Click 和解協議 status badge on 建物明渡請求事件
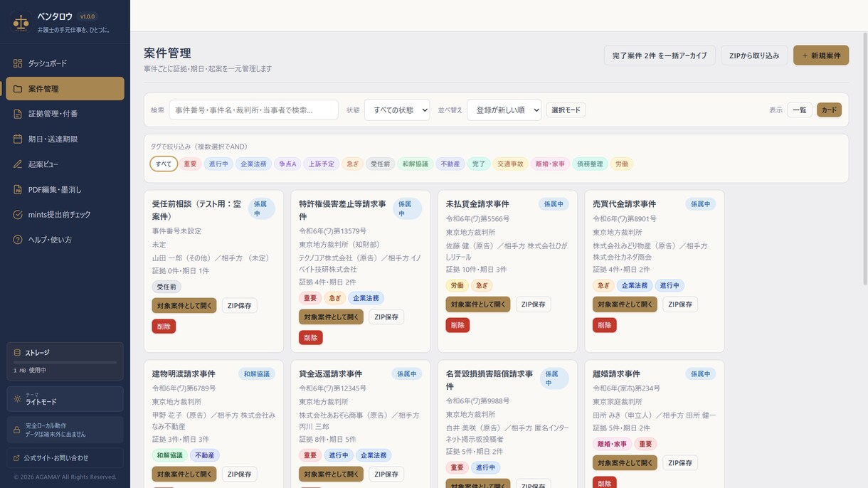Image resolution: width=868 pixels, height=488 pixels. pyautogui.click(x=257, y=374)
